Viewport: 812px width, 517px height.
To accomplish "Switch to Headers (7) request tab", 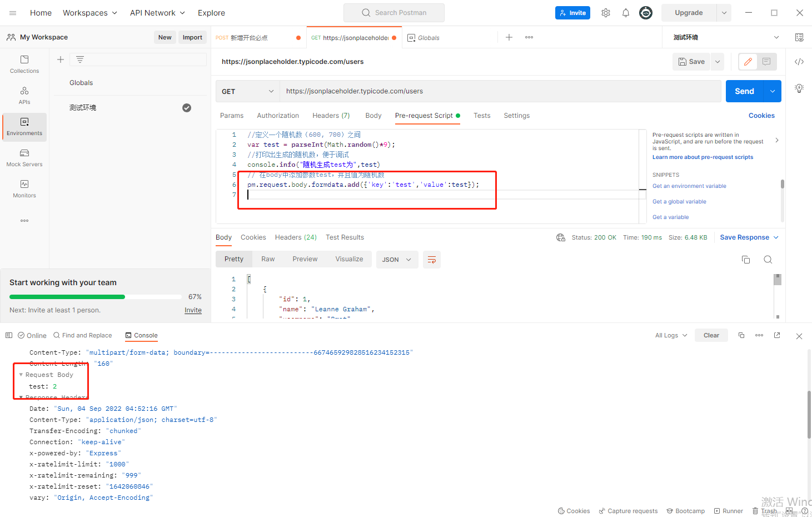I will [x=331, y=116].
